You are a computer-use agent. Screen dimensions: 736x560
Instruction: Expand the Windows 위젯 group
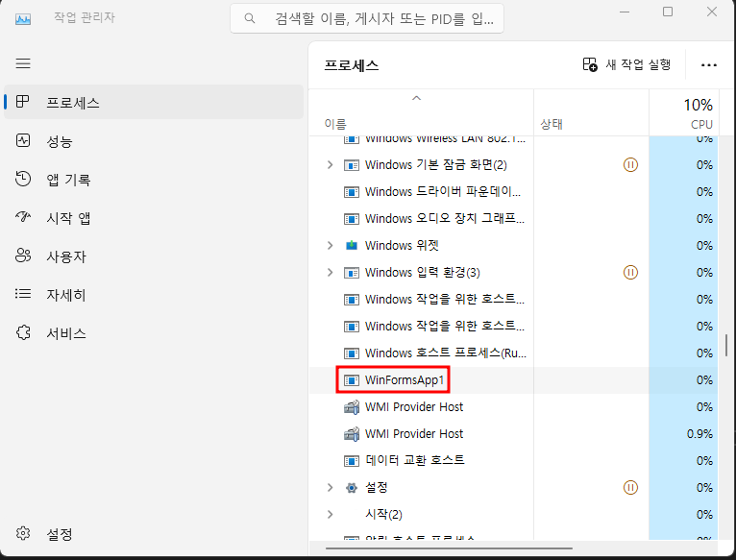pyautogui.click(x=330, y=246)
